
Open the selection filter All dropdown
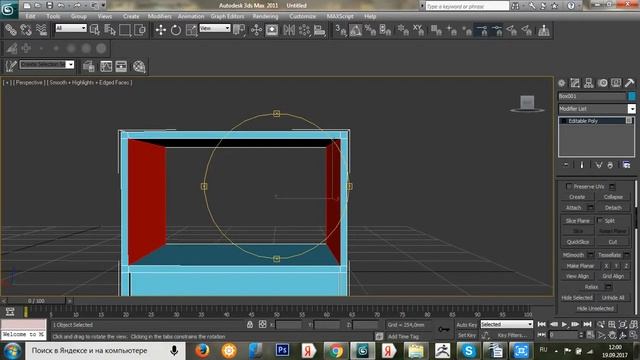(71, 28)
